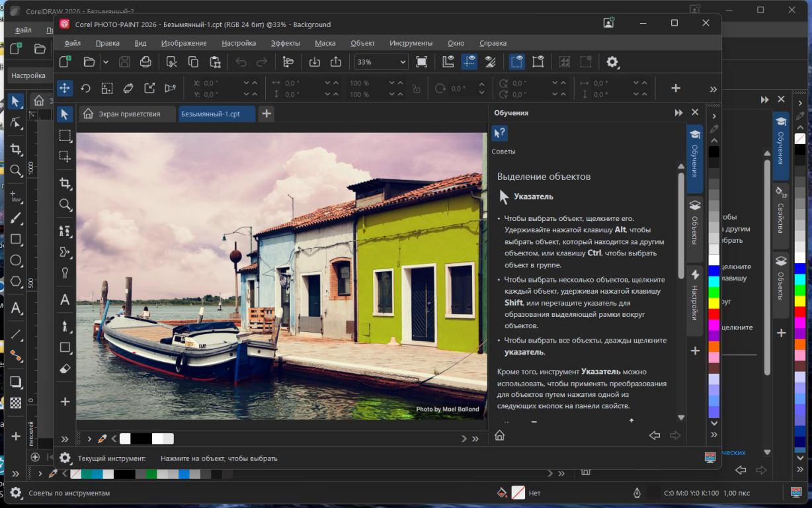Click the Full-screen preview icon
This screenshot has width=812, height=508.
pos(421,62)
